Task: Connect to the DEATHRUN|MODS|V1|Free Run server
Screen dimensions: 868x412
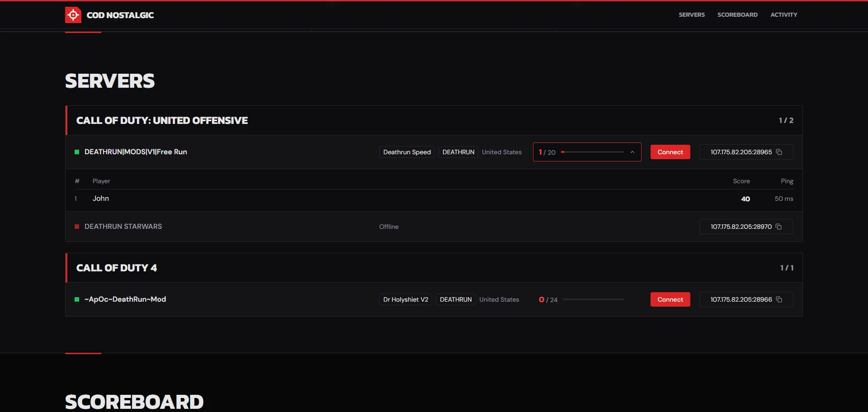Action: pos(670,152)
